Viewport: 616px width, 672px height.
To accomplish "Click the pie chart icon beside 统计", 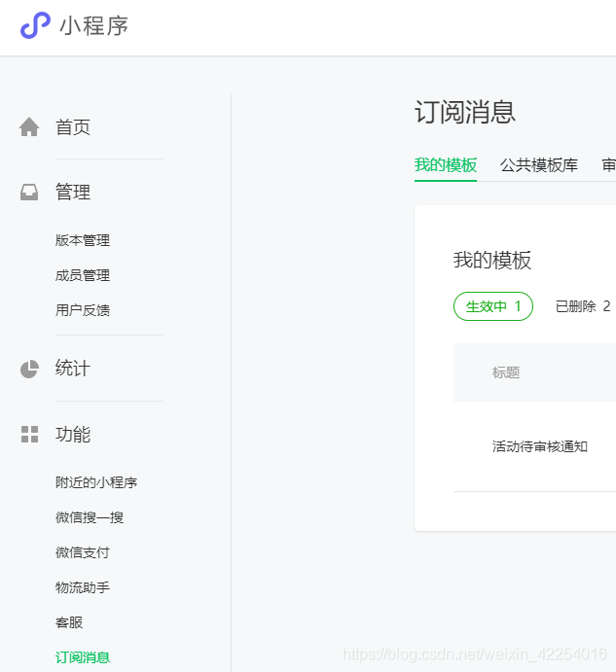I will click(29, 369).
